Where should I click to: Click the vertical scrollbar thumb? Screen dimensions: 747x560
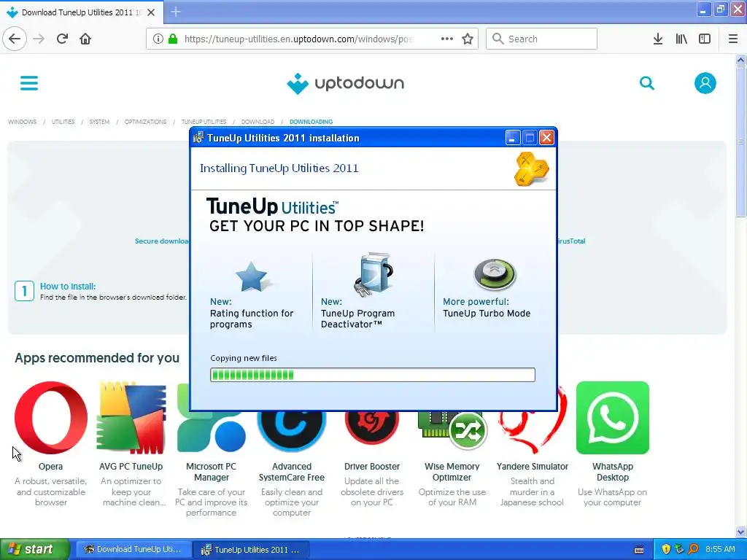pos(740,141)
